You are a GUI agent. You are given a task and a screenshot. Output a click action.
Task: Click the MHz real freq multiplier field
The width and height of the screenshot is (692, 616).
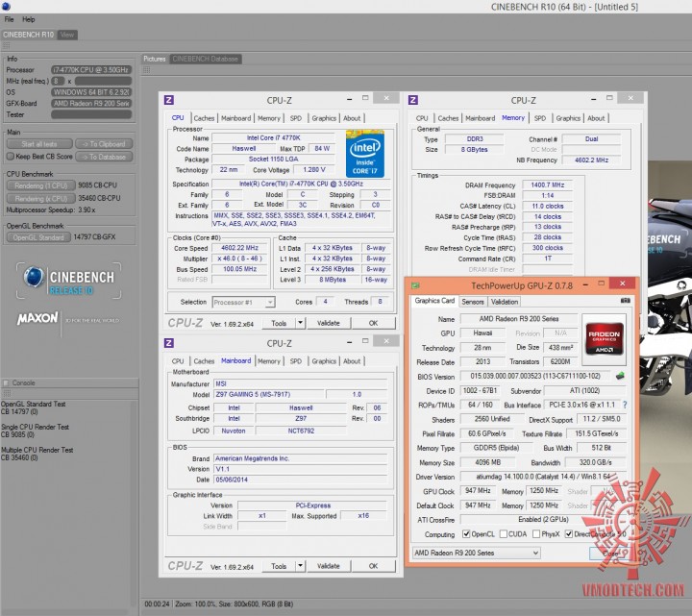coord(58,81)
